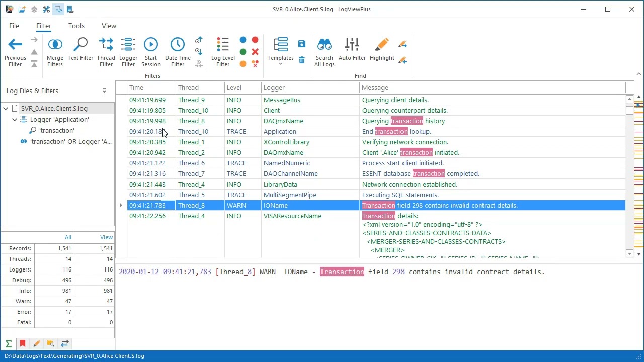Click the red X clear level filter
The width and height of the screenshot is (644, 362).
click(255, 52)
